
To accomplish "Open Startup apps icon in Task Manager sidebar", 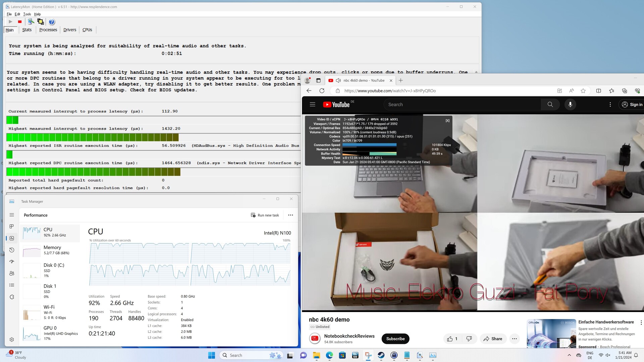I will pyautogui.click(x=12, y=262).
